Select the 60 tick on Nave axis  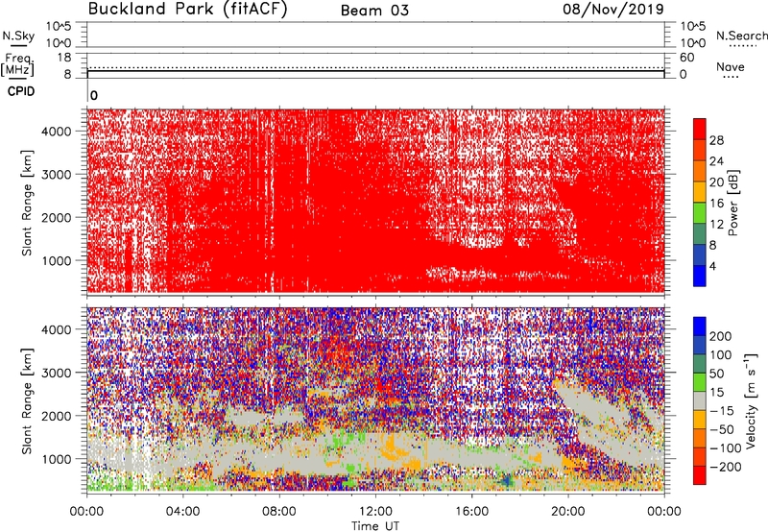pos(687,58)
